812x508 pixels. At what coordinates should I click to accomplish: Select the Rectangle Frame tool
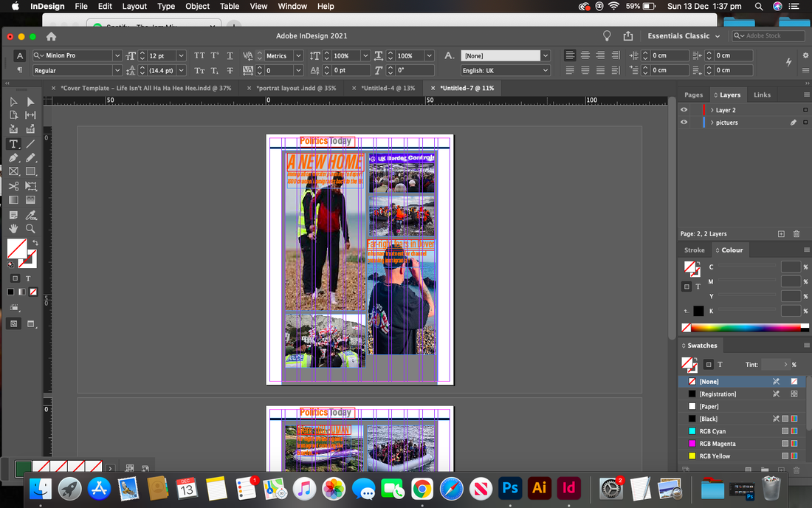click(x=13, y=171)
